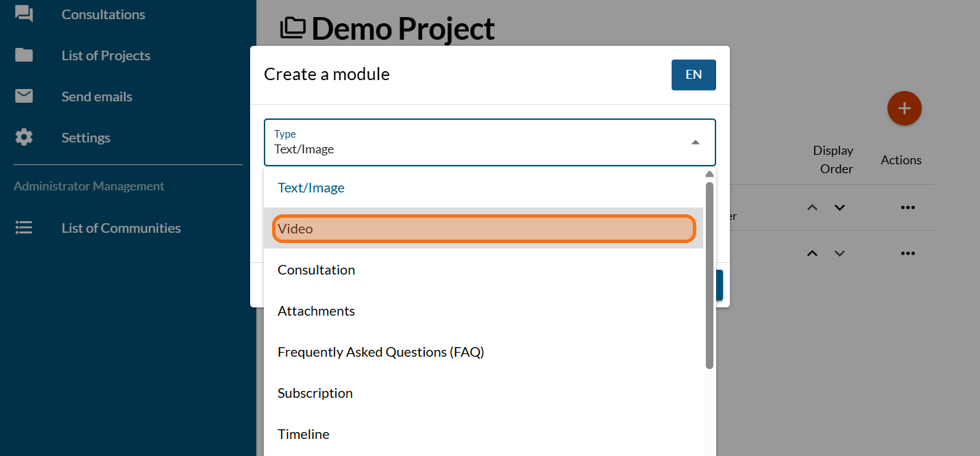
Task: Switch language with the EN button
Action: [x=694, y=75]
